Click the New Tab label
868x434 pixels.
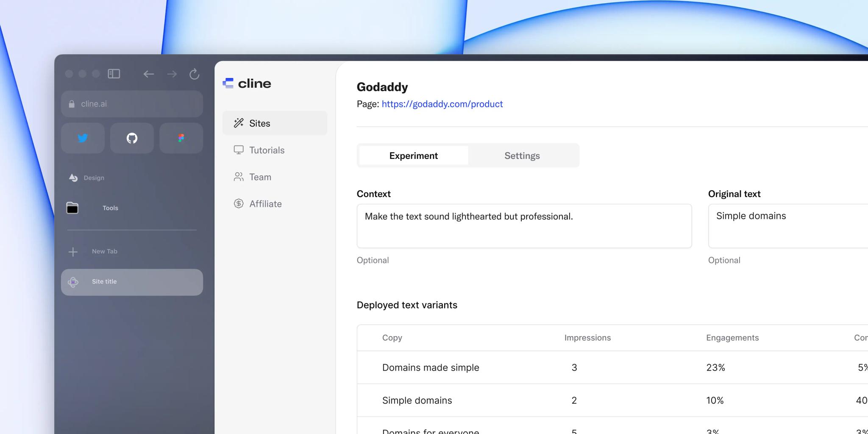tap(105, 251)
